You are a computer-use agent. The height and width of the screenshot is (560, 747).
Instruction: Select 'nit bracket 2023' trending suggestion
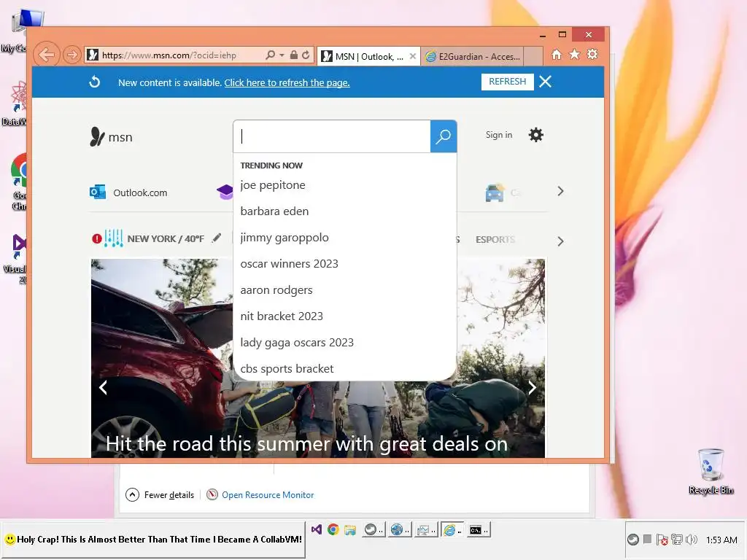[x=345, y=316]
